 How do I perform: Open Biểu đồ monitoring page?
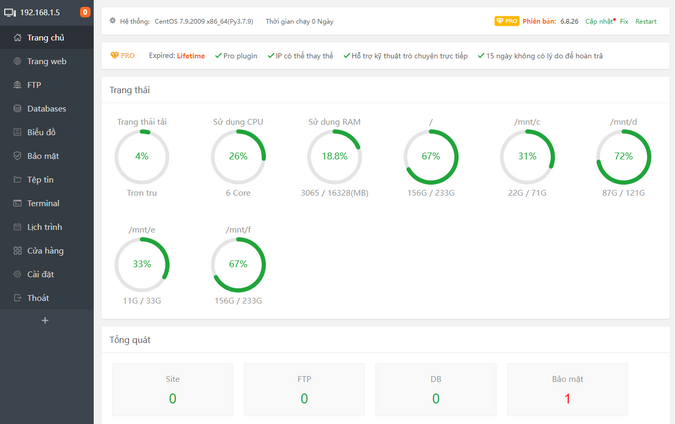tap(46, 133)
